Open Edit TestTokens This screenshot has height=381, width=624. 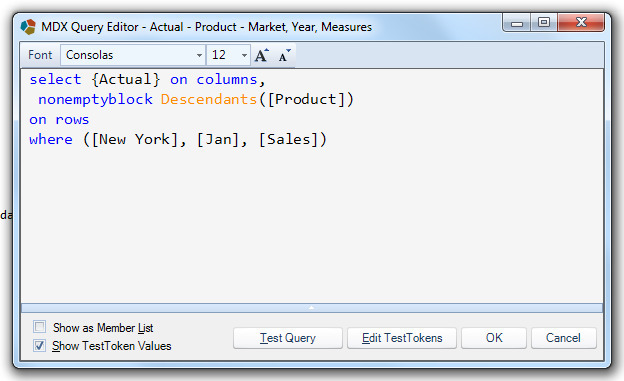tap(402, 338)
